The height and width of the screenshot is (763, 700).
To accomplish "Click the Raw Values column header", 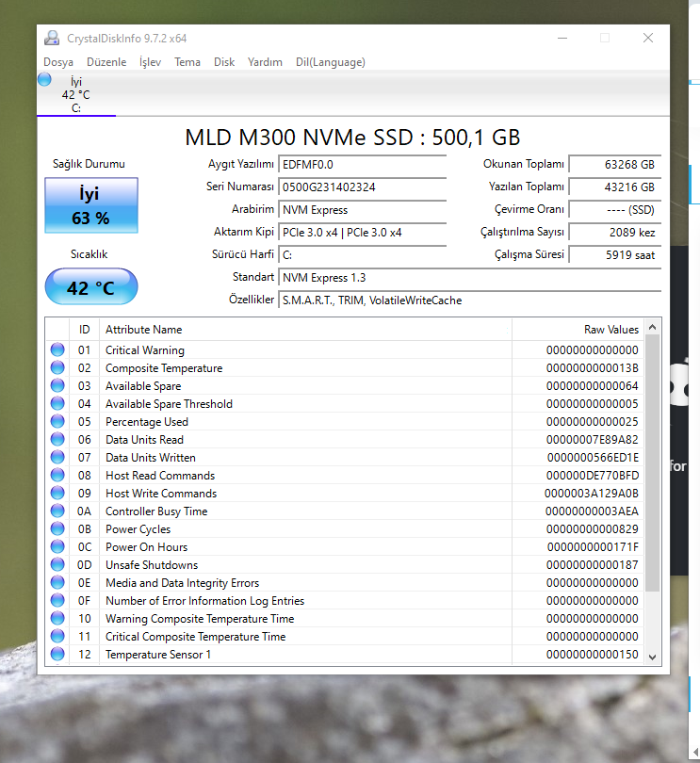I will [x=578, y=330].
